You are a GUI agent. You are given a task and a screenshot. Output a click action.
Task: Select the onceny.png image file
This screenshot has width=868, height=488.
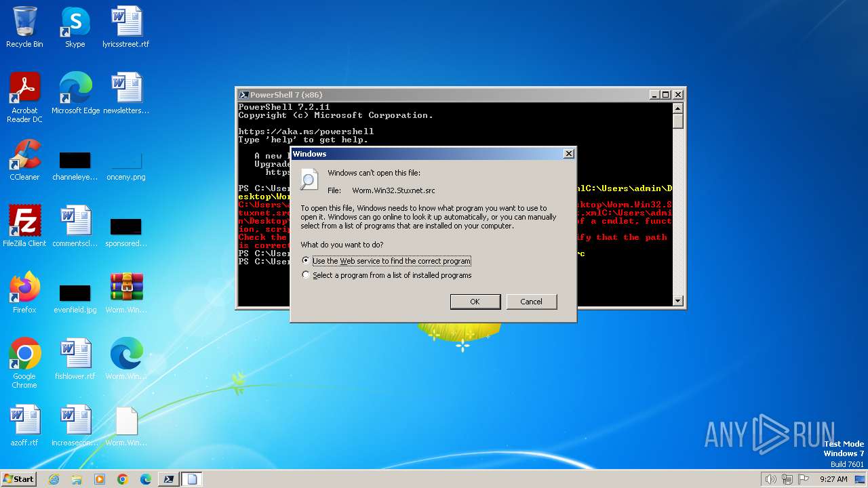click(x=126, y=166)
